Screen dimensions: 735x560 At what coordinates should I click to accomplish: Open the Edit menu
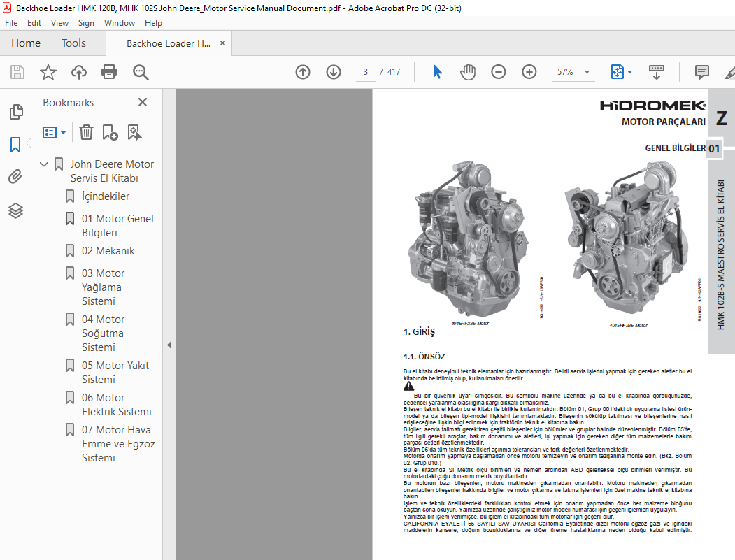click(x=34, y=23)
